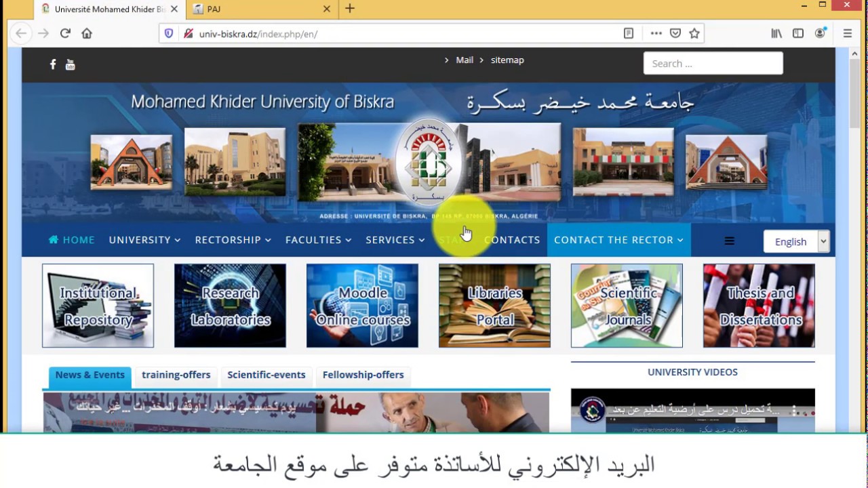Screen dimensions: 868x488
Task: Open the university Facebook page icon
Action: (53, 64)
